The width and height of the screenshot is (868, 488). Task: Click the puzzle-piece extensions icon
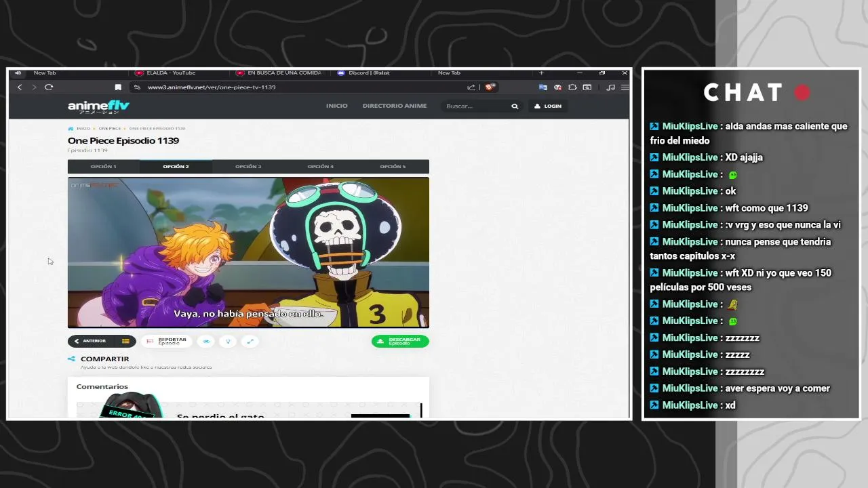pyautogui.click(x=572, y=87)
